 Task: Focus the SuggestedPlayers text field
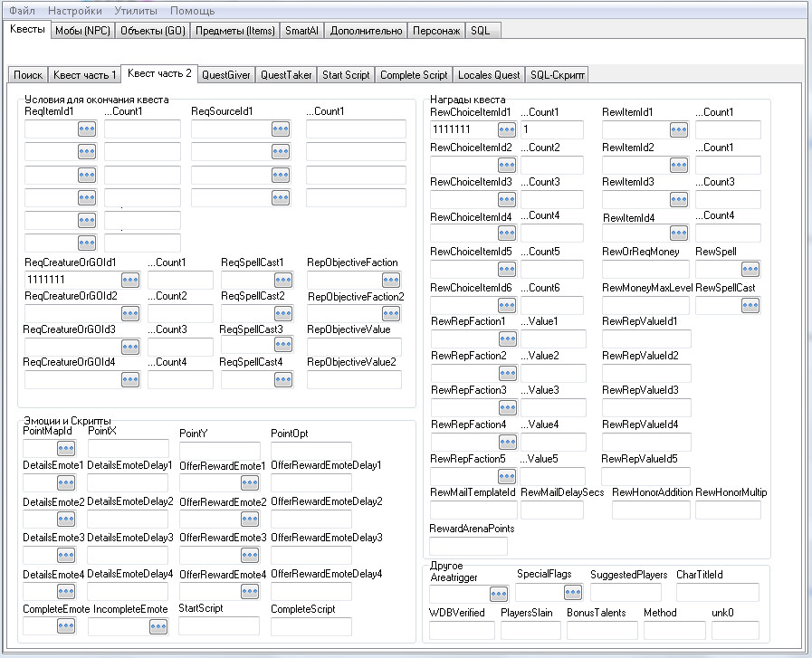coord(626,594)
